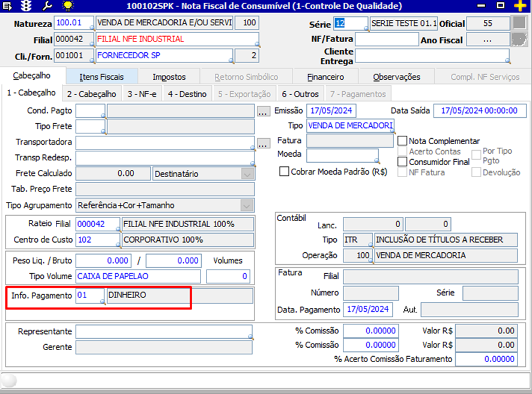The width and height of the screenshot is (532, 394).
Task: Click the Info. Pagamento code field
Action: [x=89, y=295]
